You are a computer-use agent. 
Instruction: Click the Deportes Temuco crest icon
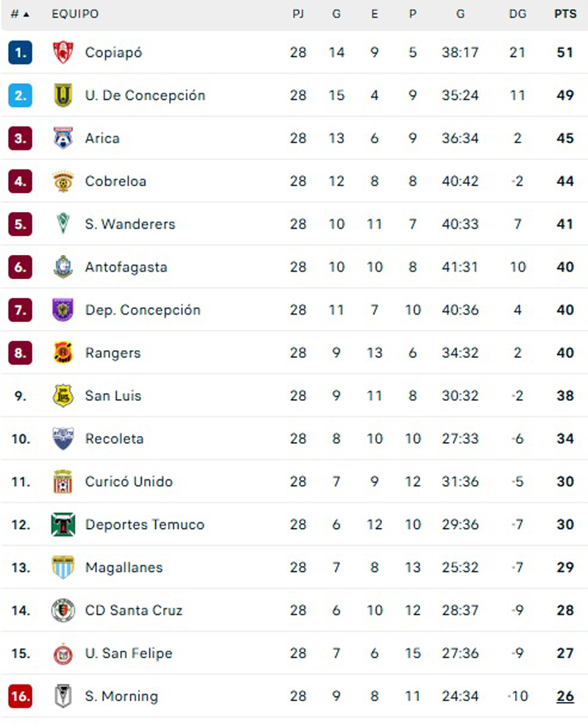point(63,525)
